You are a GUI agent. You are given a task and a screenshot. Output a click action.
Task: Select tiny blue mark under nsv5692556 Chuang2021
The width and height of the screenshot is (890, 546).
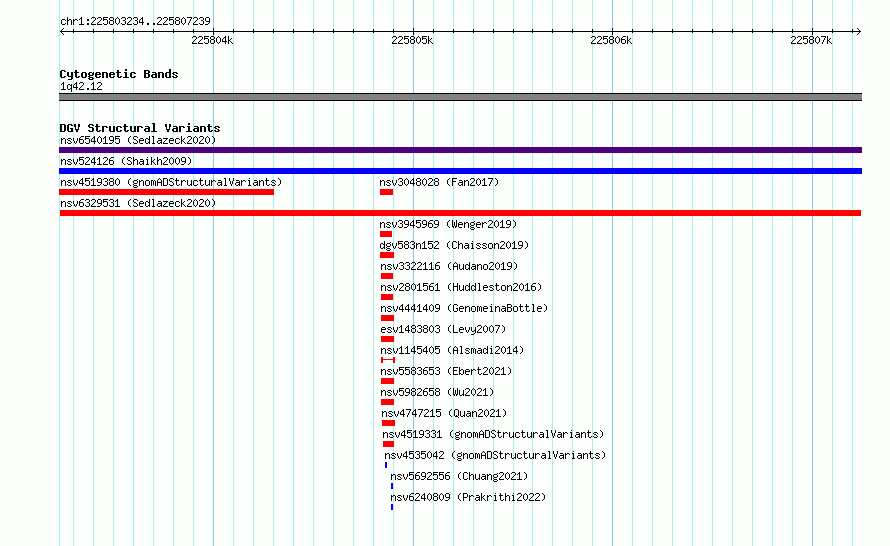392,486
